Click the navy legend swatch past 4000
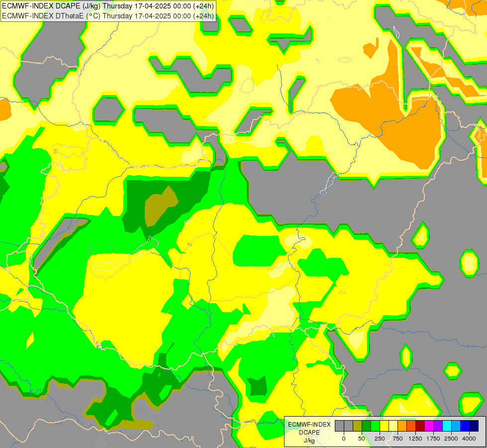The width and height of the screenshot is (487, 448). (x=474, y=426)
